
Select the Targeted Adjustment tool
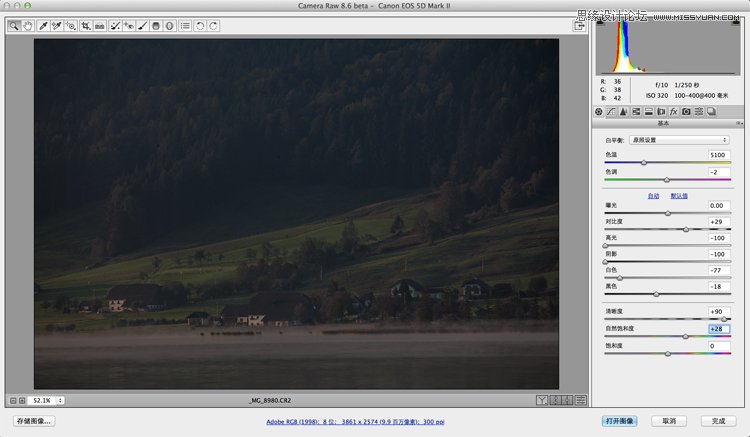pyautogui.click(x=71, y=26)
